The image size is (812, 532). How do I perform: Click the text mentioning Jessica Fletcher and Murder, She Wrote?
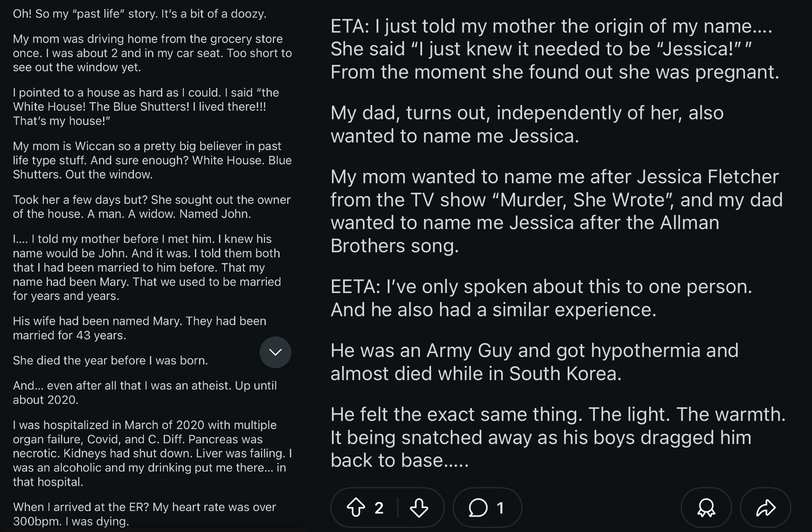557,211
